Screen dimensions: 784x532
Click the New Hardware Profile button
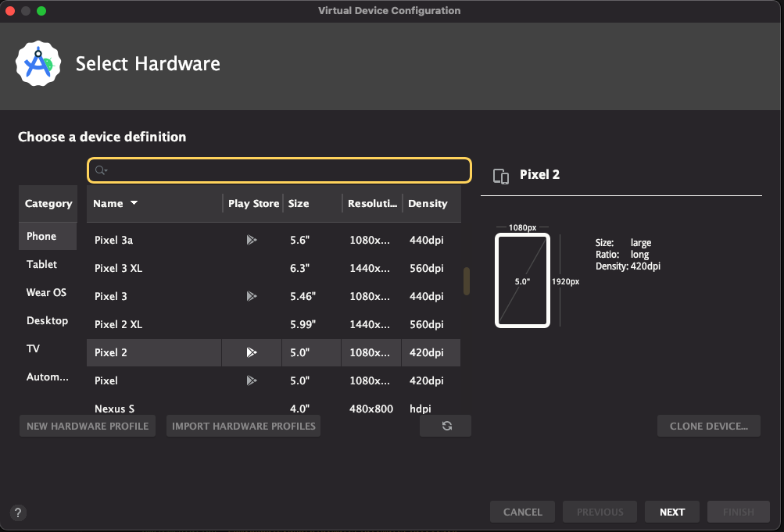click(x=88, y=426)
